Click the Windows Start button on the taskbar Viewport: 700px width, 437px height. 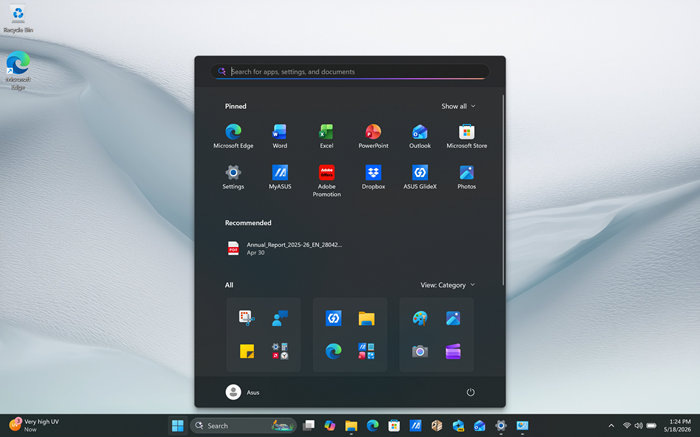coord(178,425)
